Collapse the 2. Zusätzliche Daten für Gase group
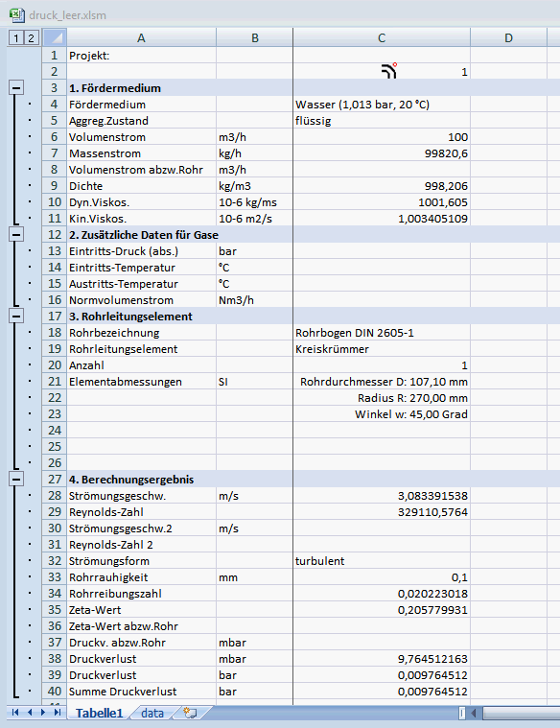560x728 pixels. click(x=15, y=234)
